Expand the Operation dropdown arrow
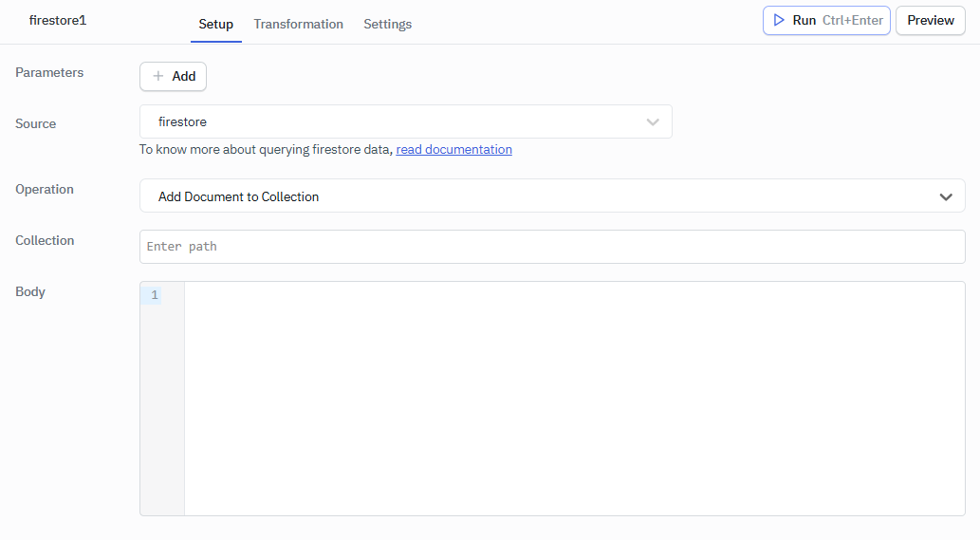This screenshot has width=980, height=540. pyautogui.click(x=945, y=196)
